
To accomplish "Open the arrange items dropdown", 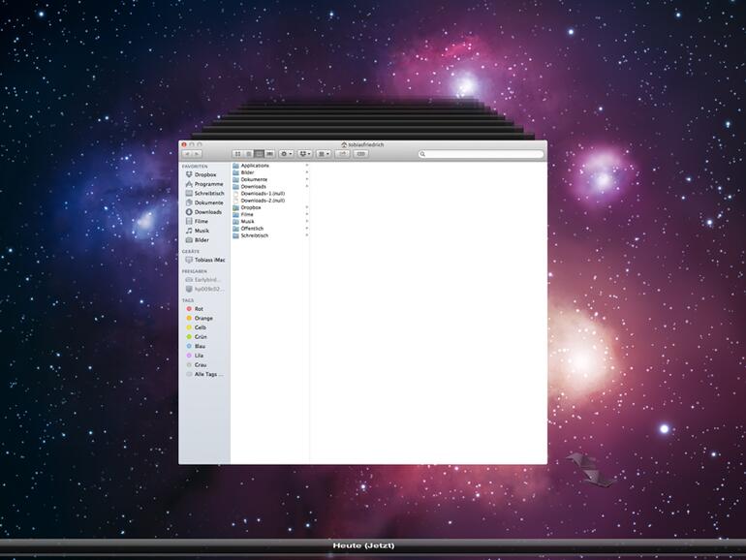I will (324, 154).
